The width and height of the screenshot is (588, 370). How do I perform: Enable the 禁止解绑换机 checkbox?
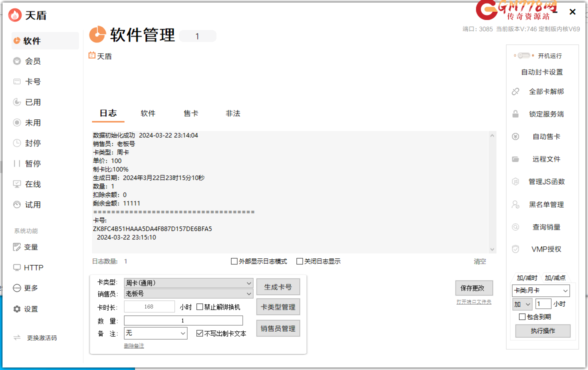(200, 307)
